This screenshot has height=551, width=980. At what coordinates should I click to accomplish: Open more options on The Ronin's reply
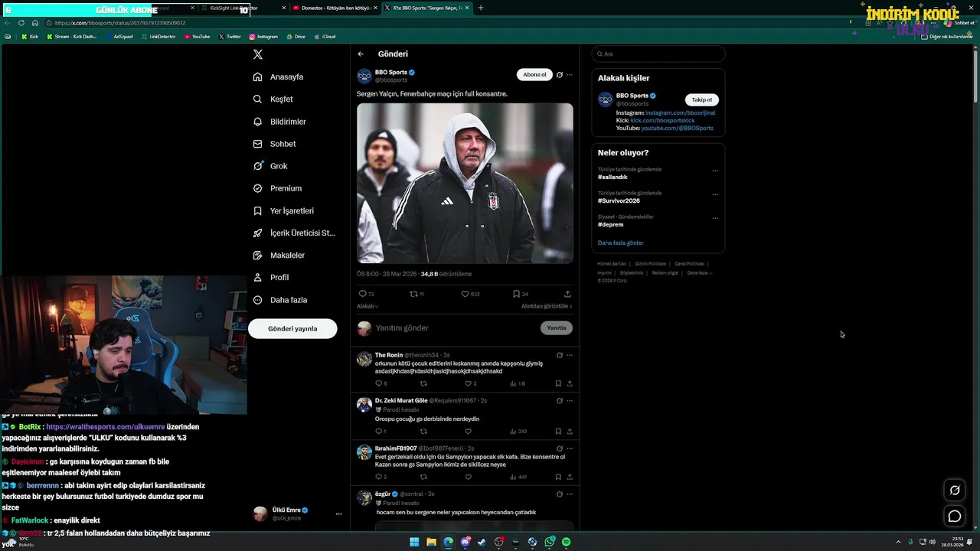(570, 355)
